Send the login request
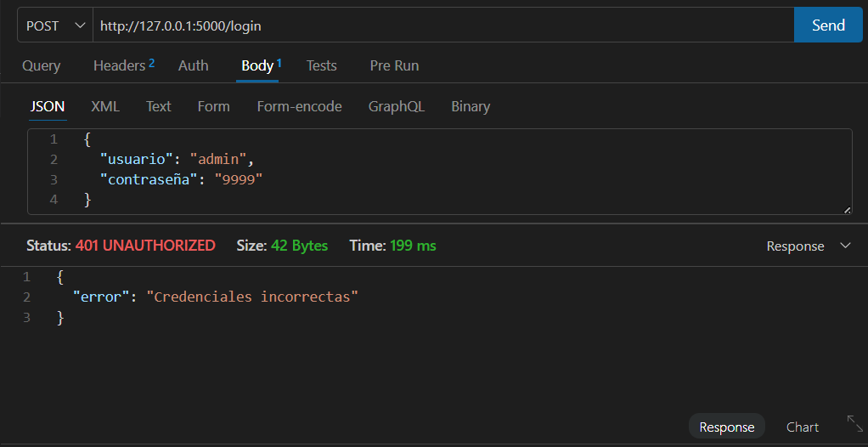This screenshot has height=447, width=868. 828,25
